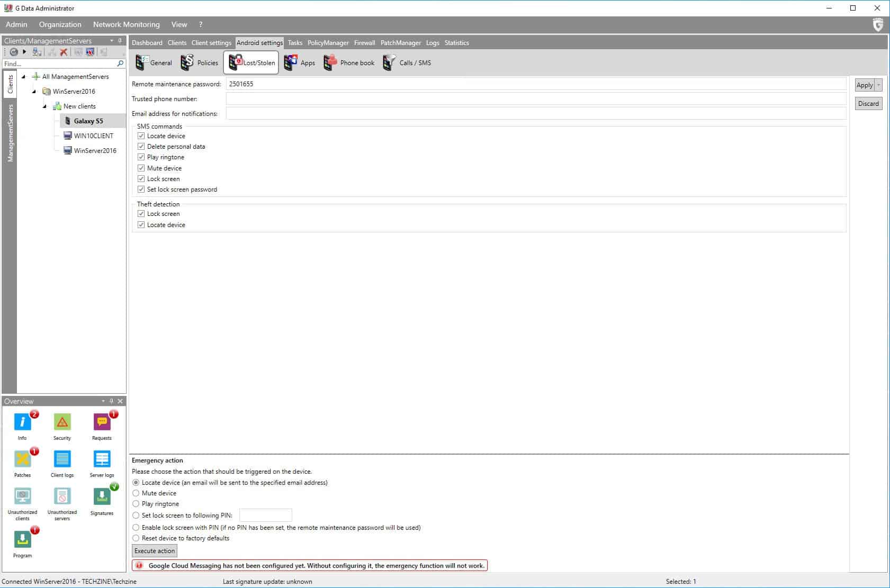Click the Execute action button
Screen dimensions: 890x588
[154, 551]
